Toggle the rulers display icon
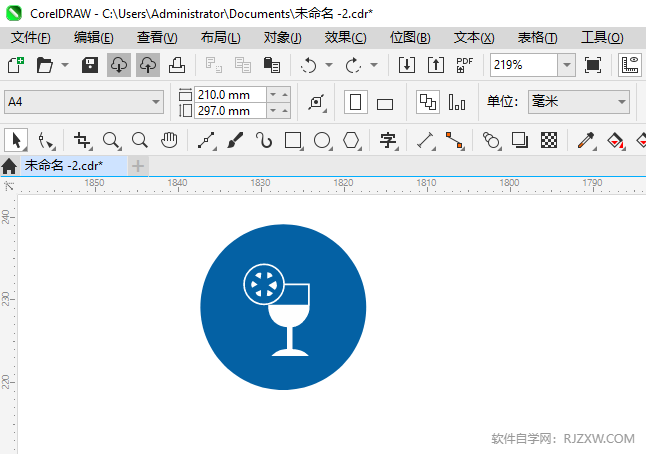The image size is (646, 454). [630, 65]
